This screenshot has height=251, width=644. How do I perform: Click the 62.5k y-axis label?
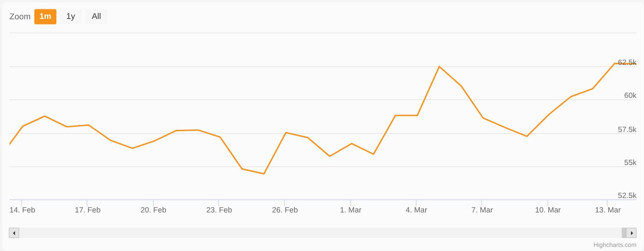click(627, 62)
